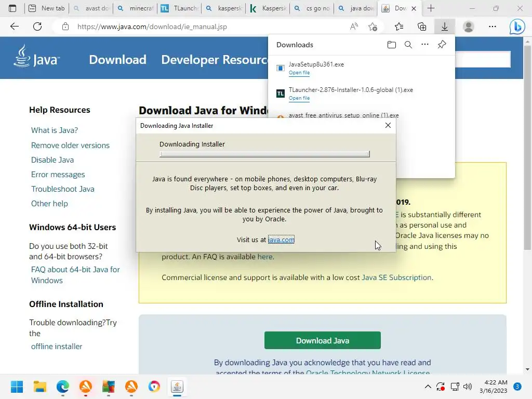Open FAQ about 64-bit Java for Windows

pyautogui.click(x=75, y=275)
